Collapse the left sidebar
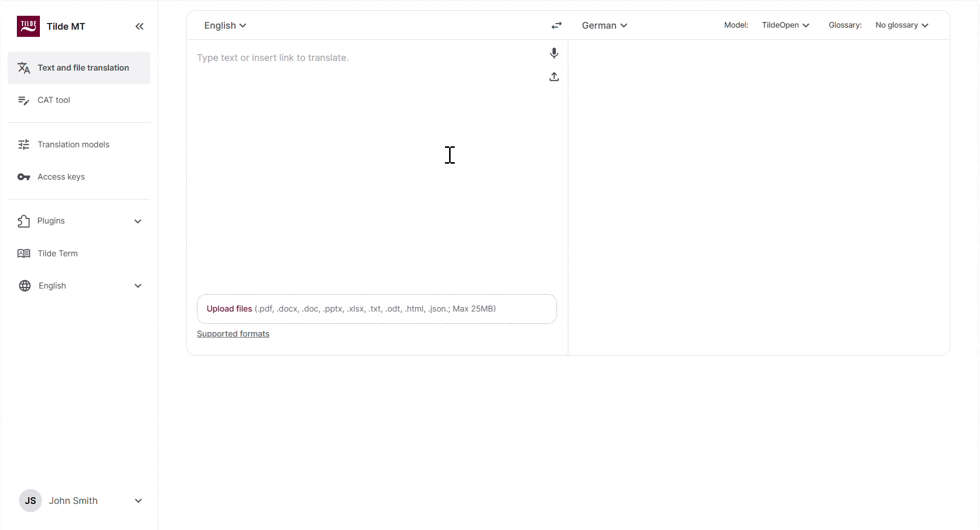Screen dimensions: 980x530 tap(139, 26)
